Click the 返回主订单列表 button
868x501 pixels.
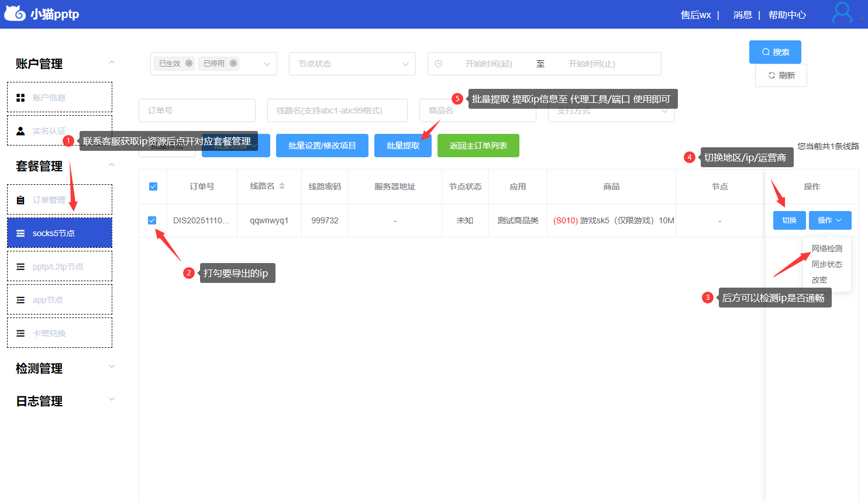coord(478,146)
